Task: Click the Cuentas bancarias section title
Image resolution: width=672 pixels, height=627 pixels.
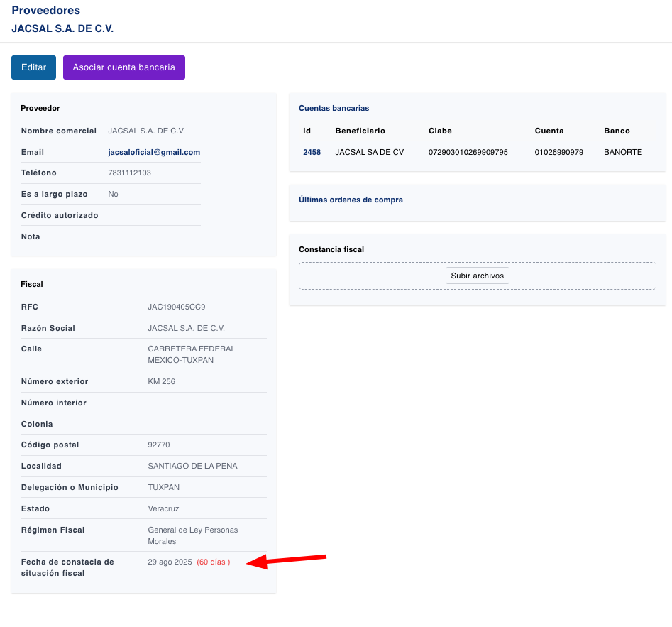Action: tap(334, 108)
